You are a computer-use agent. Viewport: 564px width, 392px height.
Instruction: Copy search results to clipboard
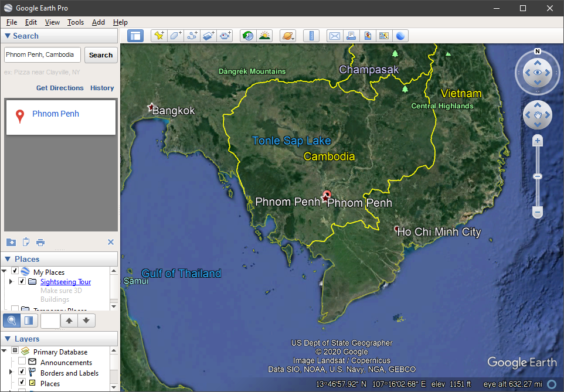pos(26,242)
